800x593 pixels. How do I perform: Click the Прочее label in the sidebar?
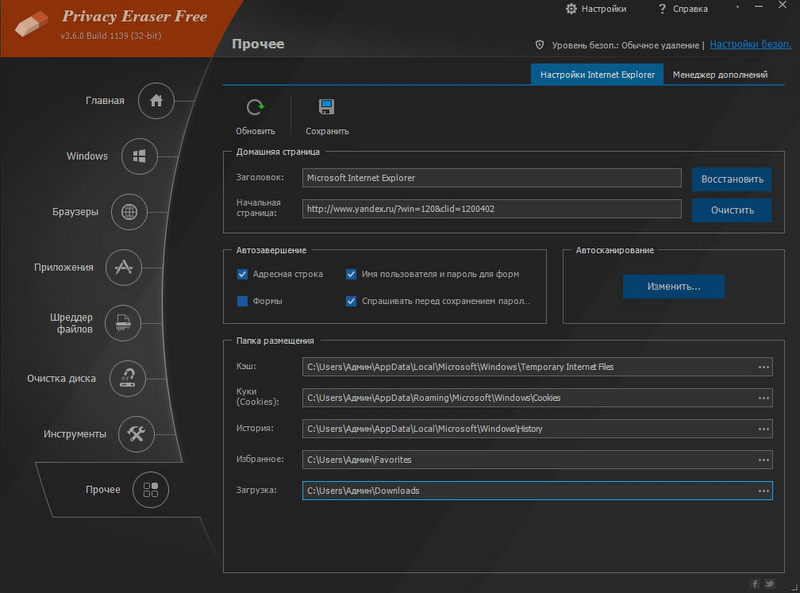click(103, 489)
